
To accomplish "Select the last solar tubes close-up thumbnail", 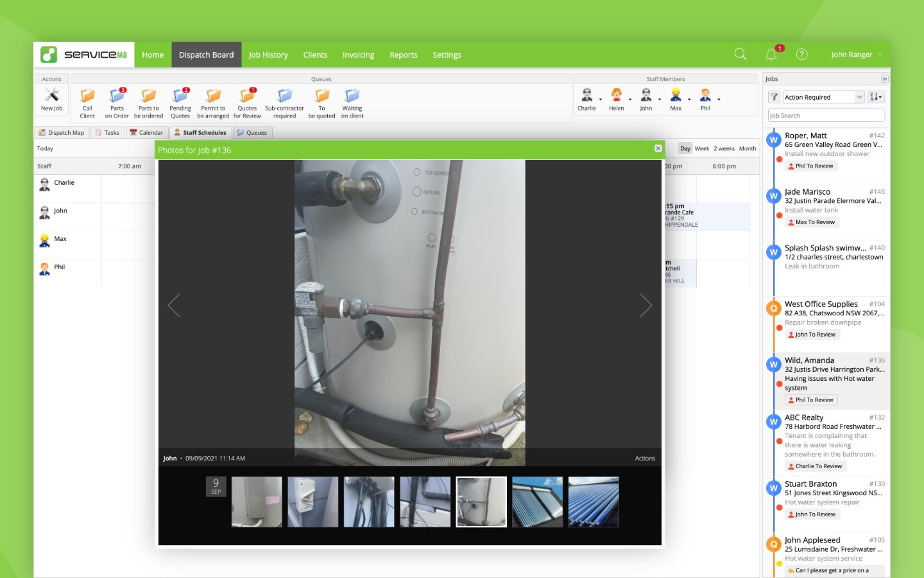I will (x=594, y=502).
